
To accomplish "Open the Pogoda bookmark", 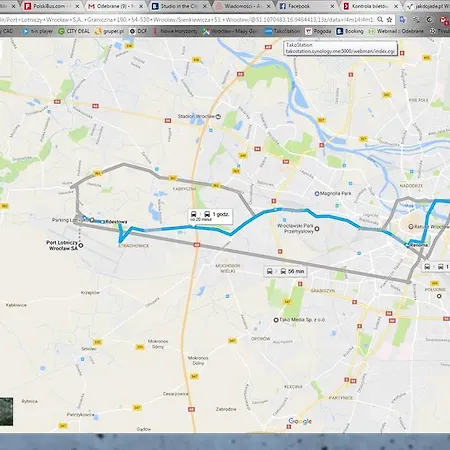I will click(x=318, y=31).
